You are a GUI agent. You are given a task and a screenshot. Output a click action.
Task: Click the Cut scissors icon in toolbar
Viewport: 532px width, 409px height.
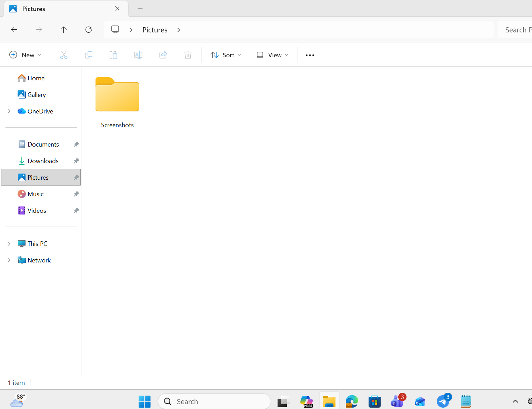point(64,55)
